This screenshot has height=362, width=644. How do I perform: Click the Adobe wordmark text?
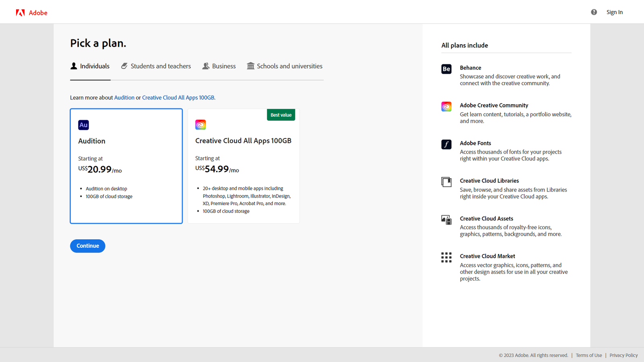click(x=38, y=13)
